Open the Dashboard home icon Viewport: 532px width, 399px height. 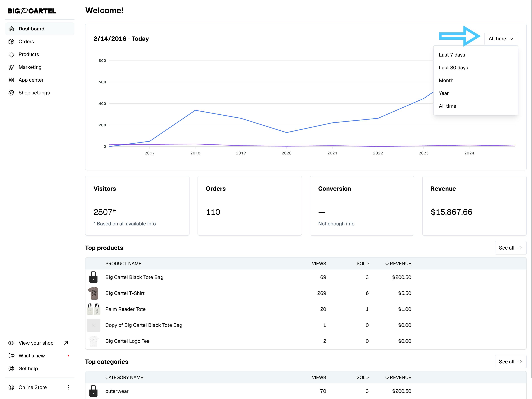(11, 29)
